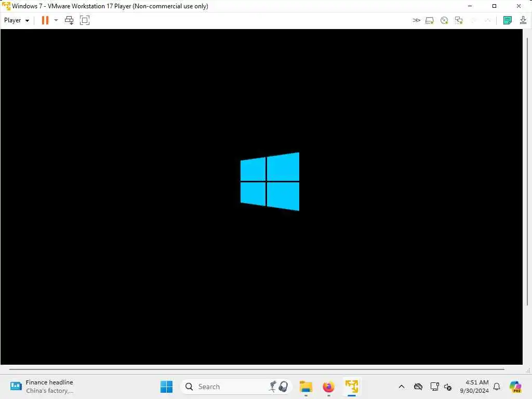Maximize the VMware Player window

tap(495, 6)
